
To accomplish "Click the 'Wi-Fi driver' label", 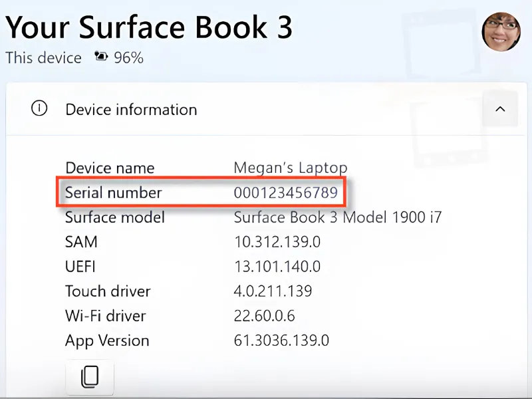I will [106, 316].
